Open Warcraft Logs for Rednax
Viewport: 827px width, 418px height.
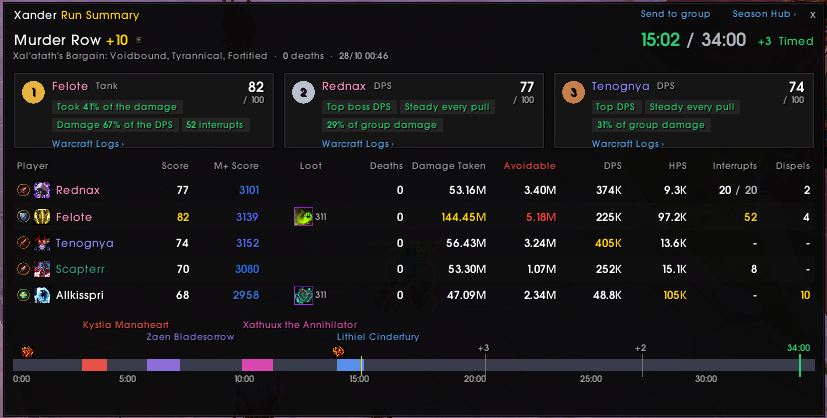point(358,143)
